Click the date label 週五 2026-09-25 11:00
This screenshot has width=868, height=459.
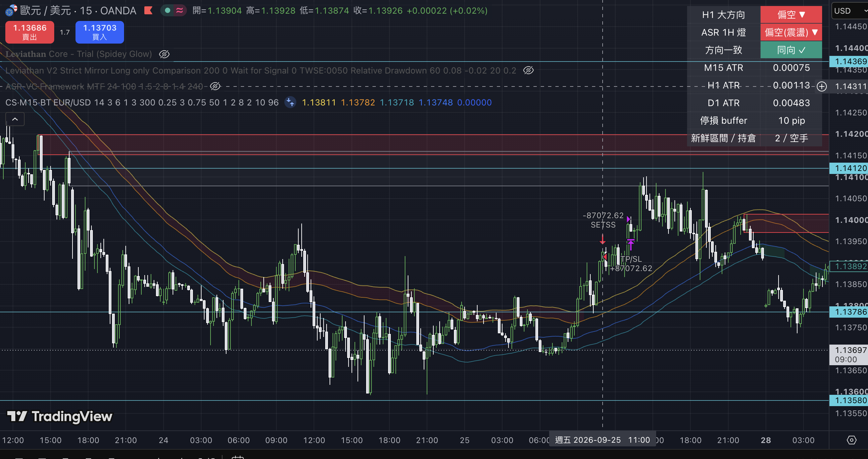click(x=603, y=440)
